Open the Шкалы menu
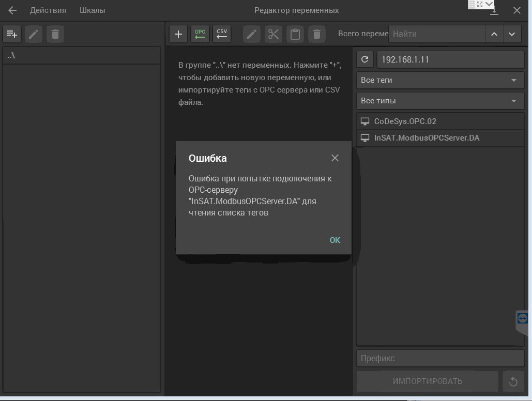Screen dimensions: 532x401 pos(92,10)
